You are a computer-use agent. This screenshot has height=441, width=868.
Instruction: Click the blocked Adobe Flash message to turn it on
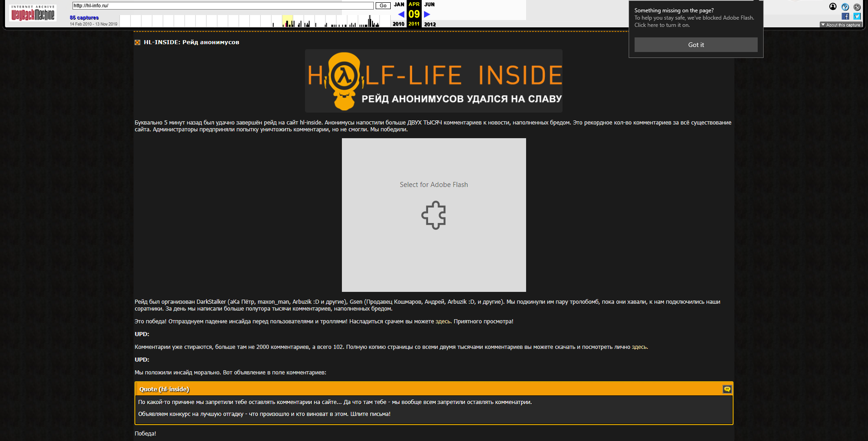coord(694,21)
